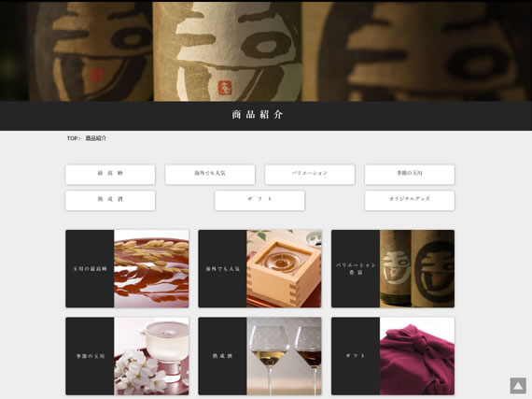Open the wine glasses aged sake thumbnail
The height and width of the screenshot is (399, 532).
coord(284,356)
